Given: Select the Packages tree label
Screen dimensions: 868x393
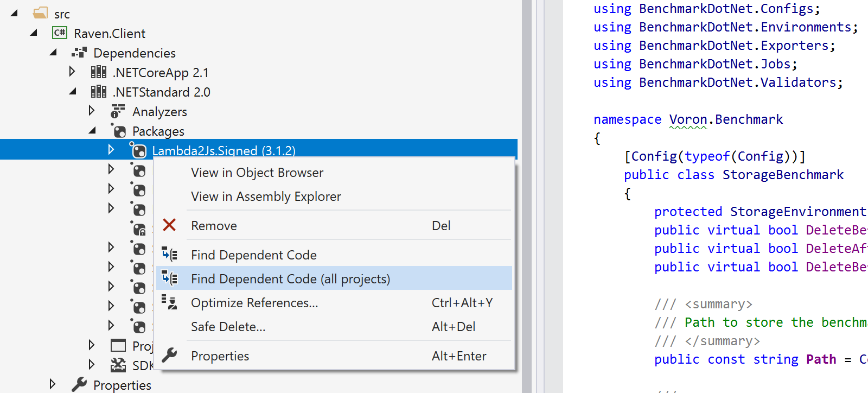Looking at the screenshot, I should coord(158,131).
